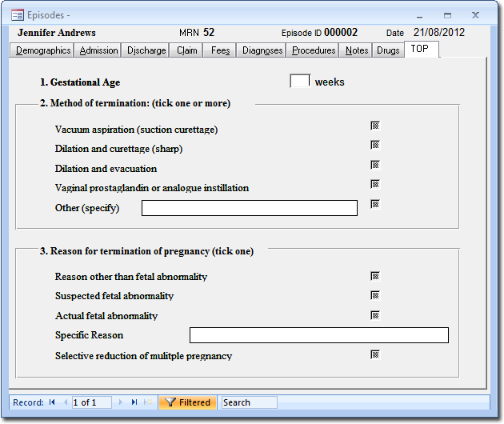Go to next record arrow
Viewport: 504px width, 424px height.
122,402
